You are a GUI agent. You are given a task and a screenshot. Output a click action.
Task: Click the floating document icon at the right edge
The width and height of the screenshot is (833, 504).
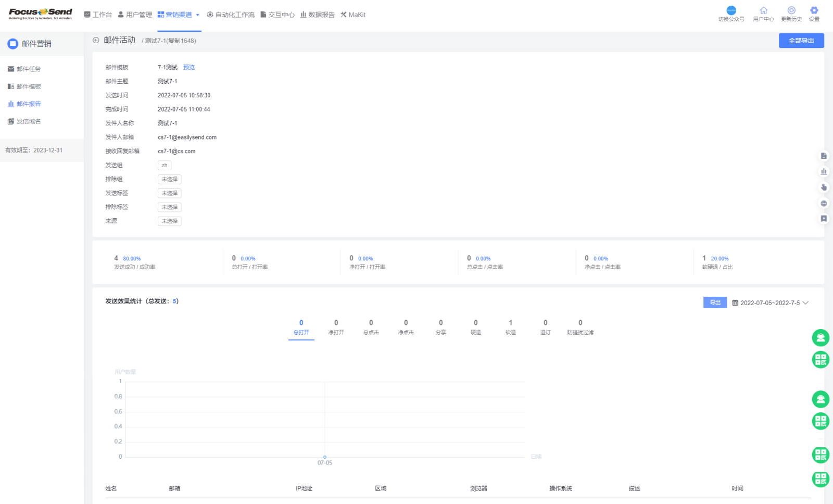coord(824,156)
